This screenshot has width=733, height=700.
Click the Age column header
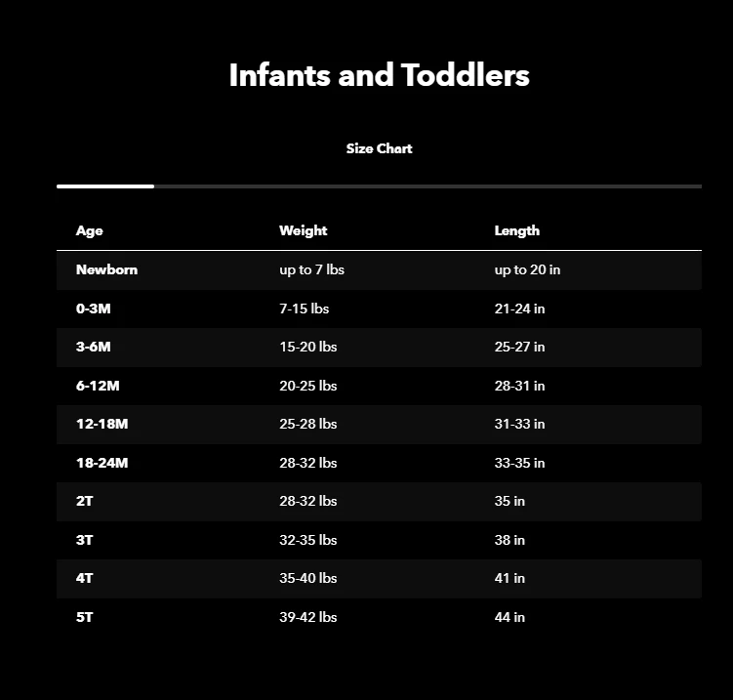(89, 231)
